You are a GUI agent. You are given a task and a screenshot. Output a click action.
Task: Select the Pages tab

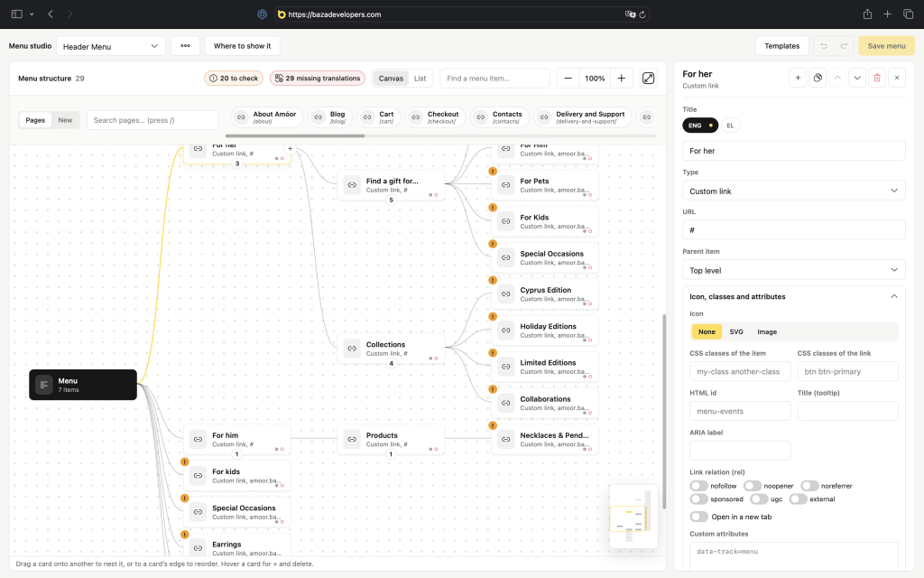[35, 120]
